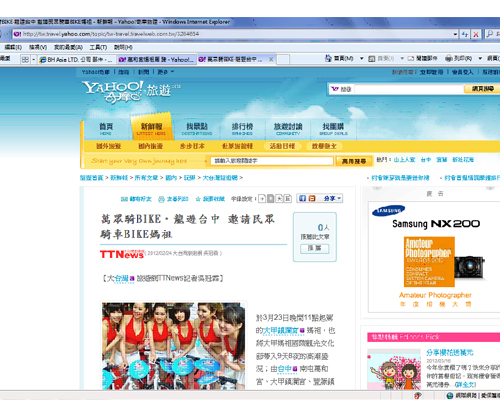Select the smallest font size box

click(262, 199)
